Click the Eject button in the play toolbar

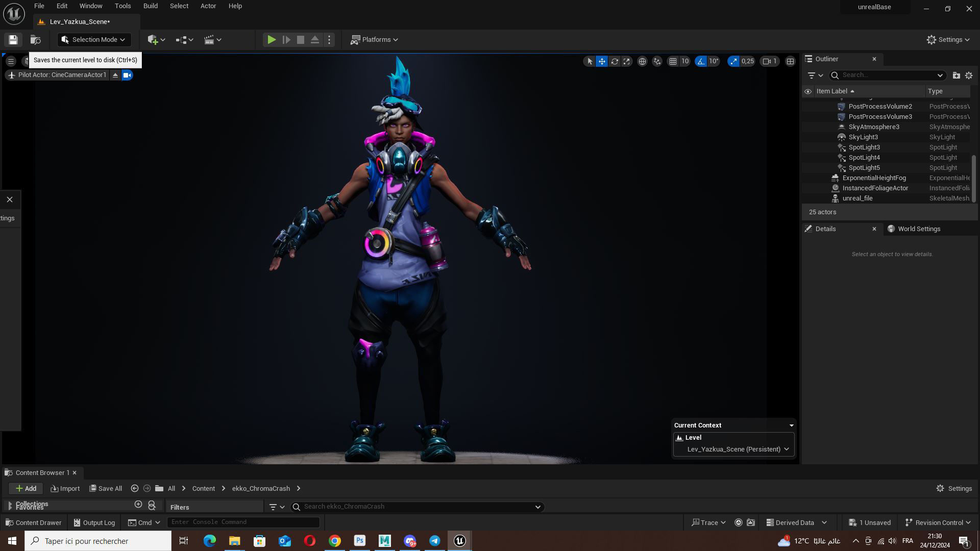(315, 40)
